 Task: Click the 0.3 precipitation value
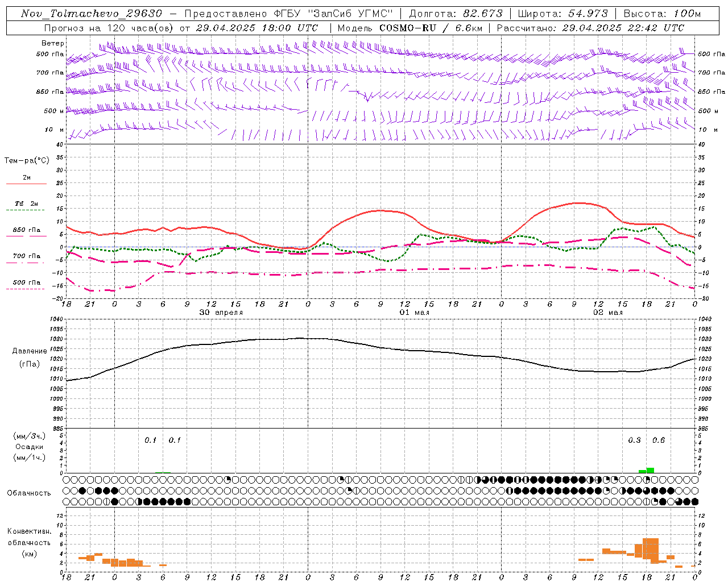pos(634,440)
